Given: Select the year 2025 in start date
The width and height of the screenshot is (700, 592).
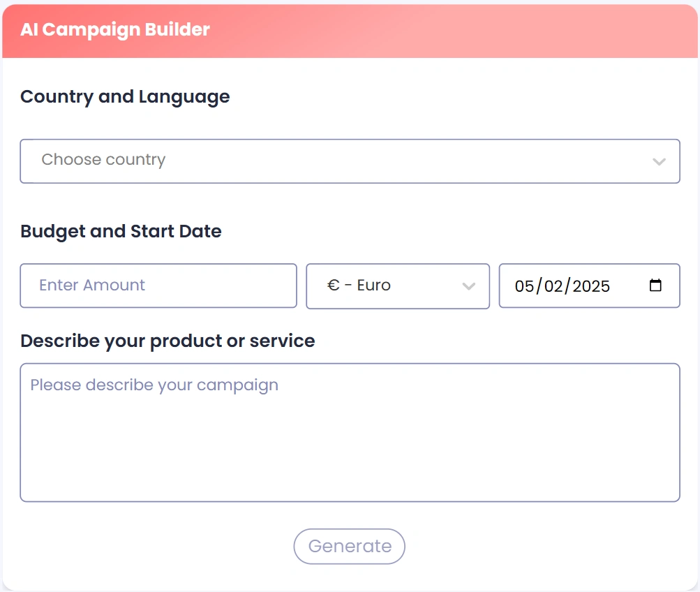Looking at the screenshot, I should pos(591,286).
